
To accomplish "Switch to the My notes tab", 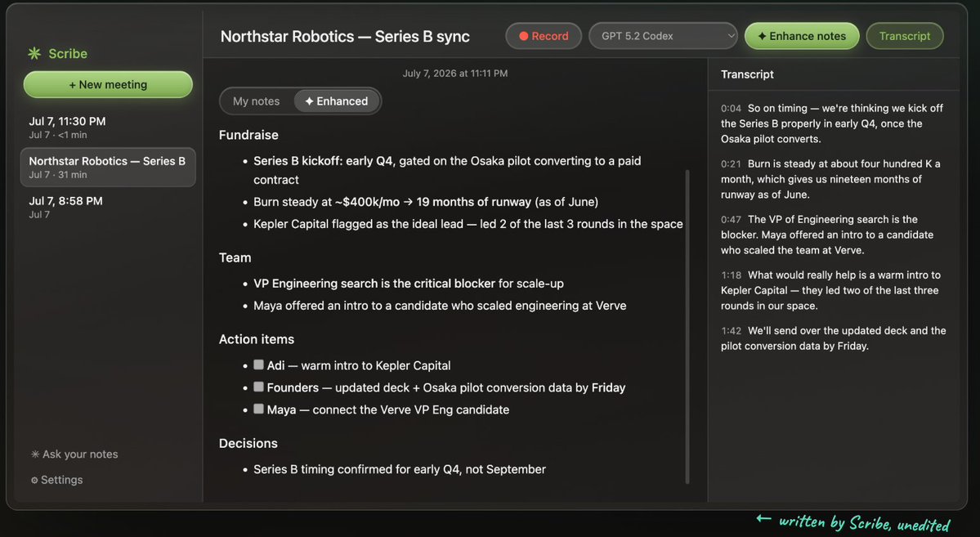I will click(257, 101).
